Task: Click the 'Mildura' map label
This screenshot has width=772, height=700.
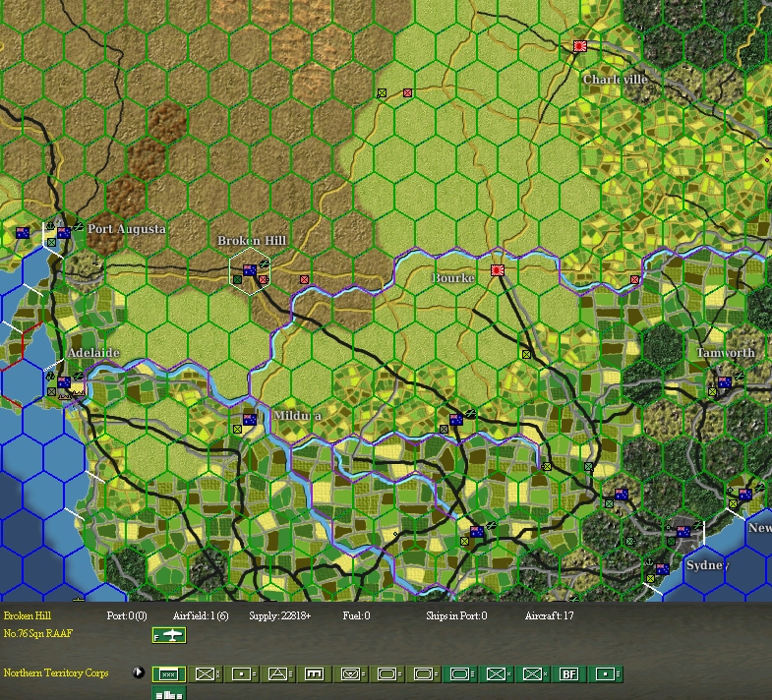Action: pyautogui.click(x=297, y=416)
